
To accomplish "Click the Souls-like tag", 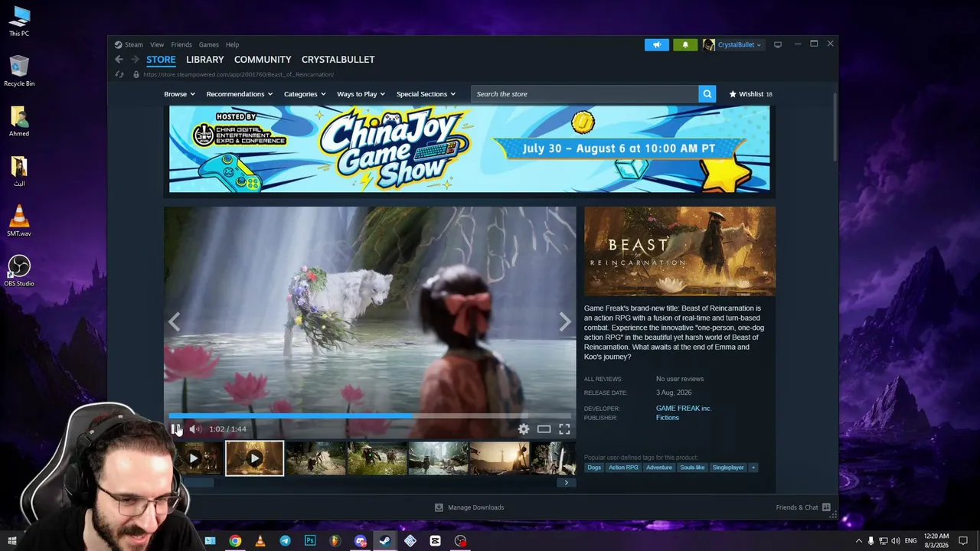I will point(692,468).
